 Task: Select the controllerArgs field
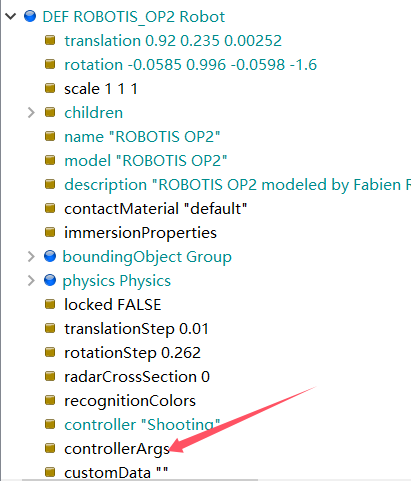coord(117,449)
